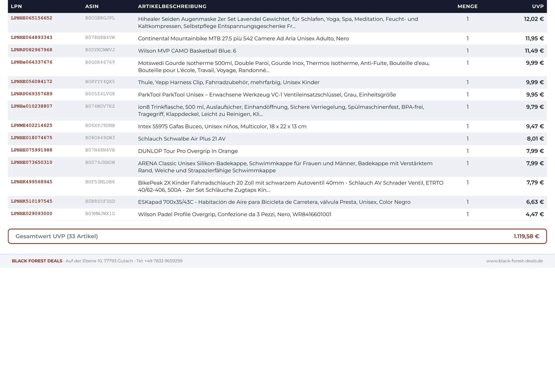Select LPN code LPNHe064337676

31,62
